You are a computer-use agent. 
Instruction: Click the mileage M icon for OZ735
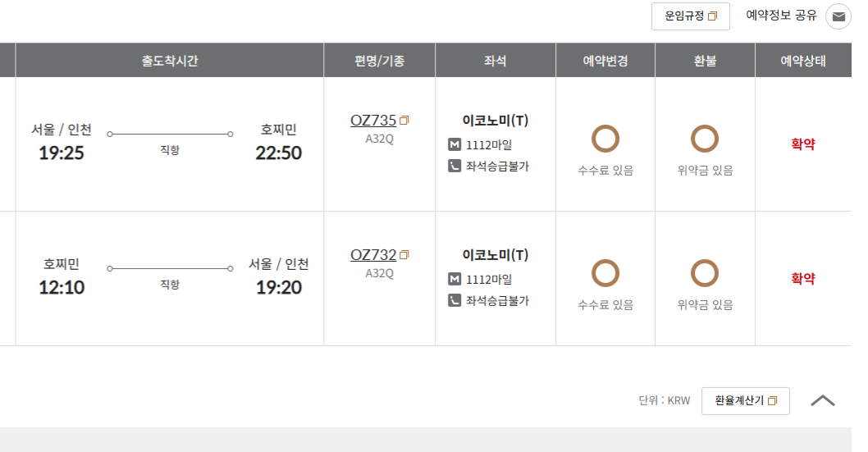(x=455, y=145)
